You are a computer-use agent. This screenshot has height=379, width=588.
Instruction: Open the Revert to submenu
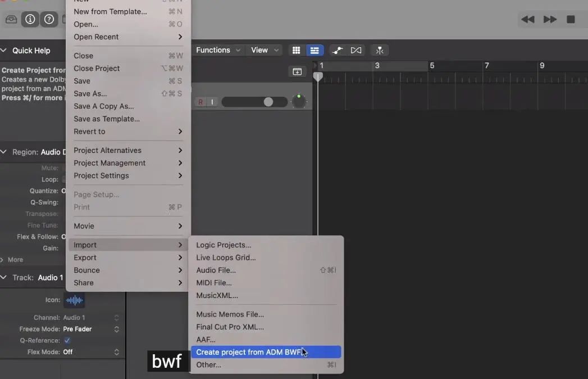128,132
